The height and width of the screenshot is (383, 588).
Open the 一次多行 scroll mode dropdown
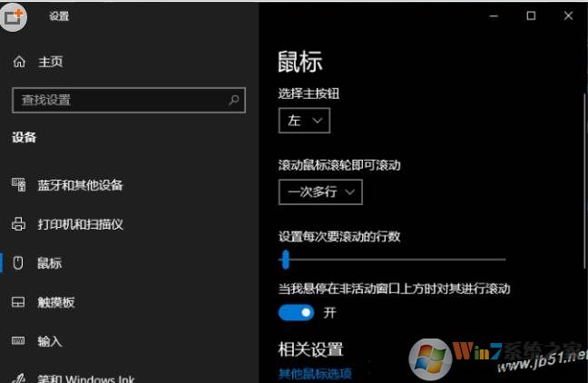(x=320, y=192)
